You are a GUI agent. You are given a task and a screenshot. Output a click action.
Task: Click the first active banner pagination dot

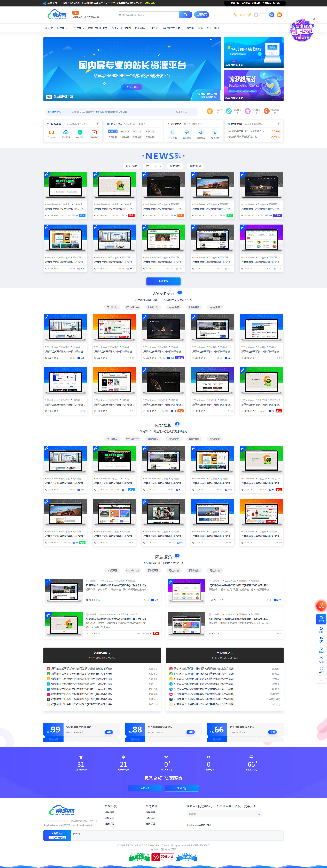211,40
